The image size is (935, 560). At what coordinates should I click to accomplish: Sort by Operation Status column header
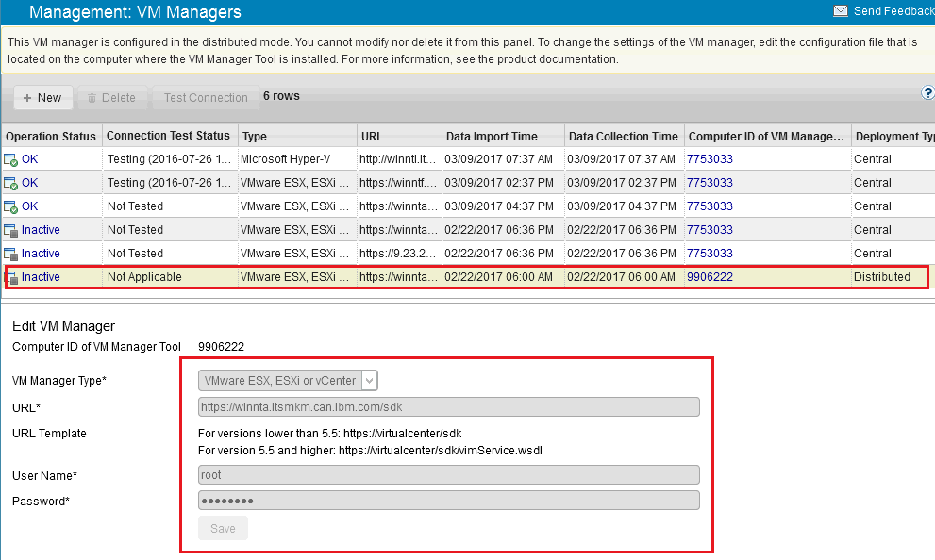pos(51,137)
